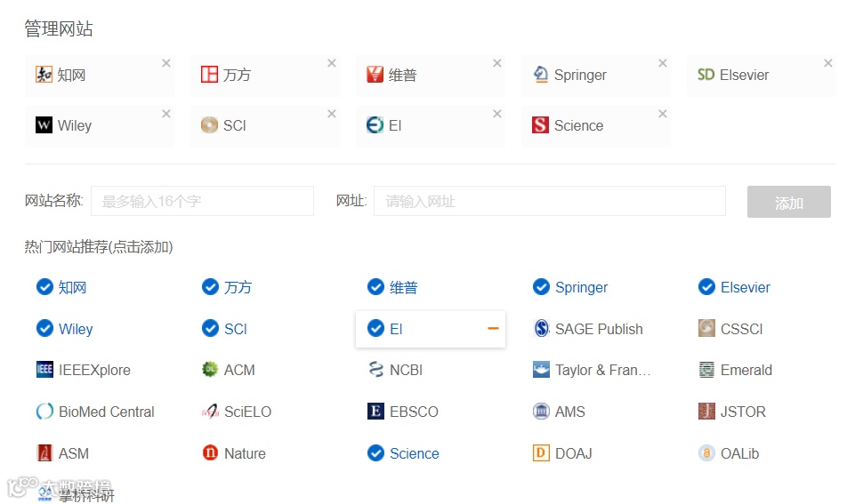The height and width of the screenshot is (504, 847).
Task: Click the SD Elsevier logo icon
Action: [706, 75]
